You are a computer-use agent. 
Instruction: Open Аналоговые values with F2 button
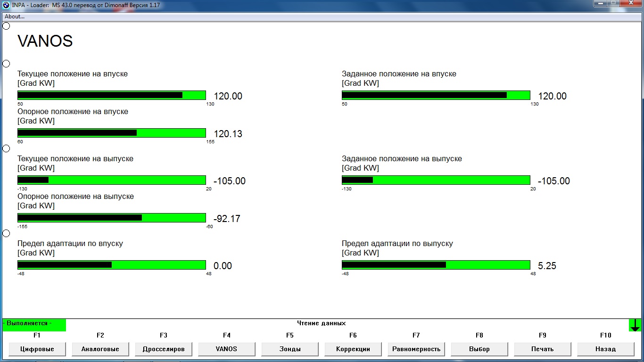tap(100, 349)
